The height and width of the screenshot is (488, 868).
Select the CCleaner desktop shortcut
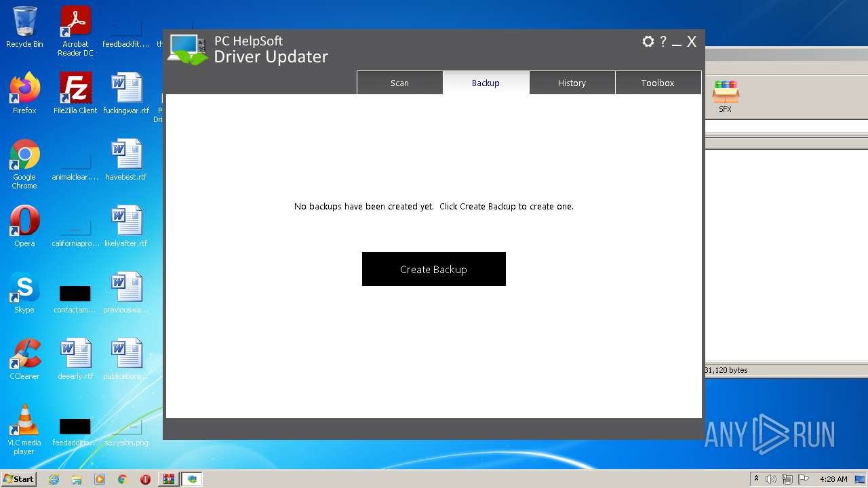coord(24,359)
